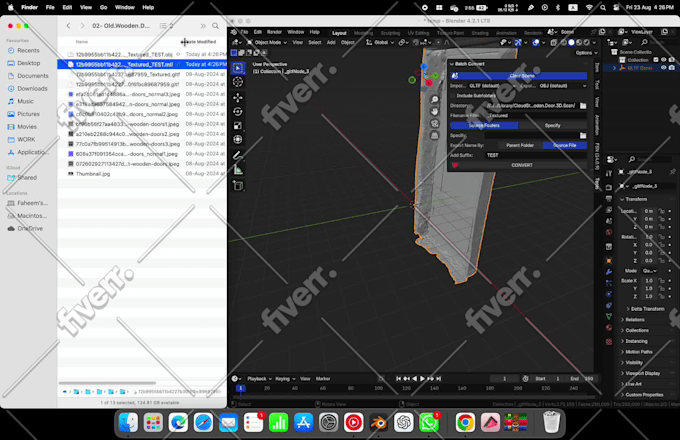This screenshot has width=680, height=440.
Task: Enable Include Subfolders checkbox
Action: 454,95
